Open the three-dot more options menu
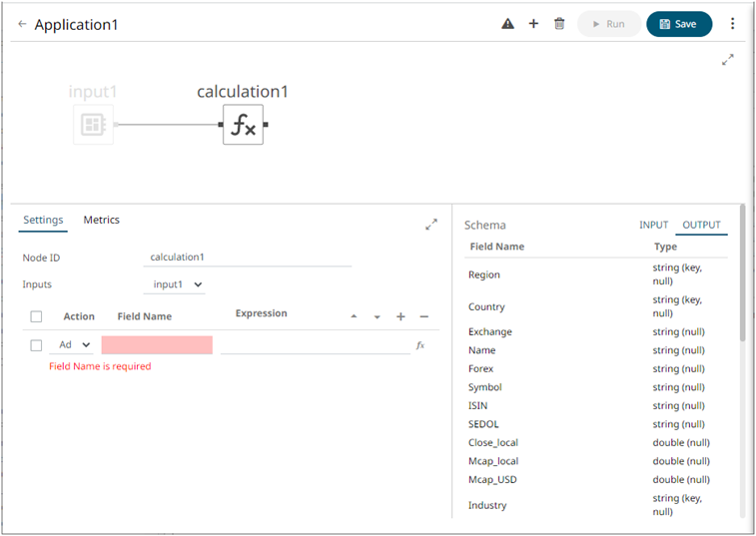 pos(732,24)
